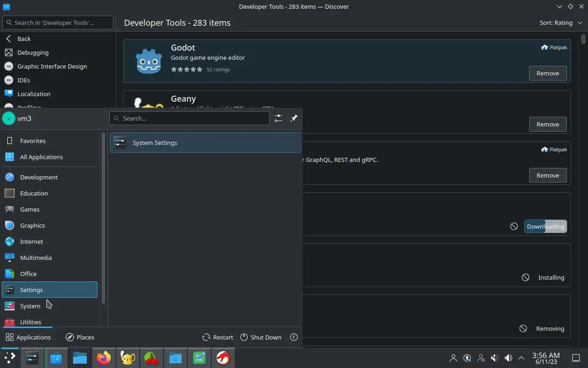Open the camera folder app in taskbar
This screenshot has height=368, width=588.
click(175, 358)
